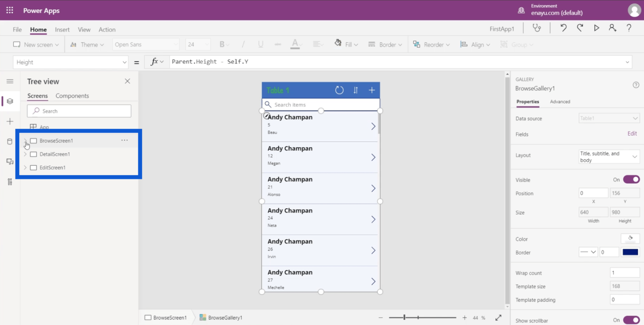Viewport: 644px width, 325px height.
Task: Click the Color fill picker in properties
Action: point(630,238)
